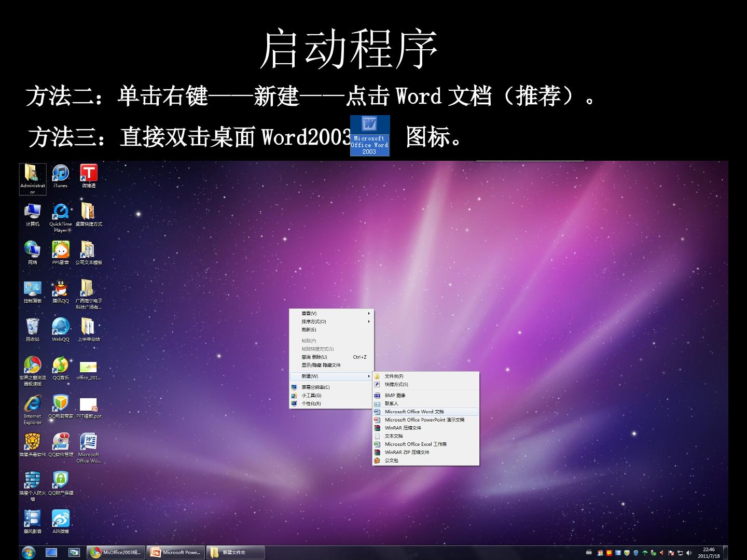Select 个性化(R) in the context menu
This screenshot has width=747, height=560.
(x=331, y=403)
